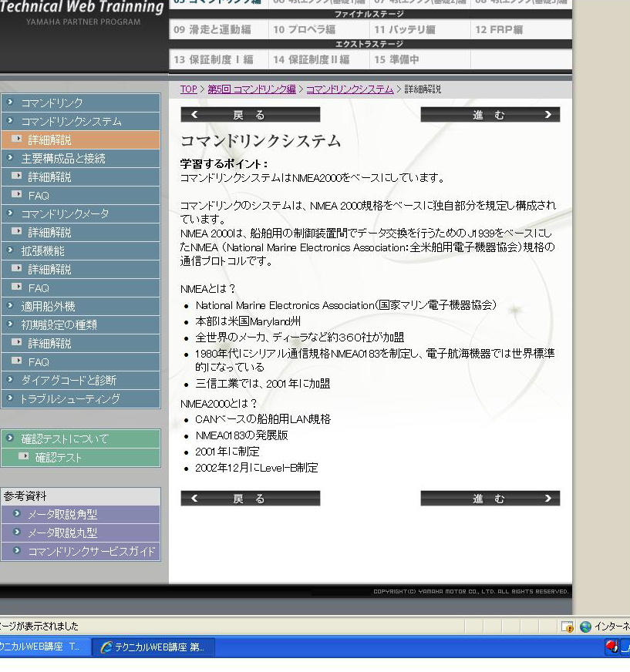Image resolution: width=630 pixels, height=672 pixels.
Task: Click red system tray icon
Action: (x=611, y=647)
